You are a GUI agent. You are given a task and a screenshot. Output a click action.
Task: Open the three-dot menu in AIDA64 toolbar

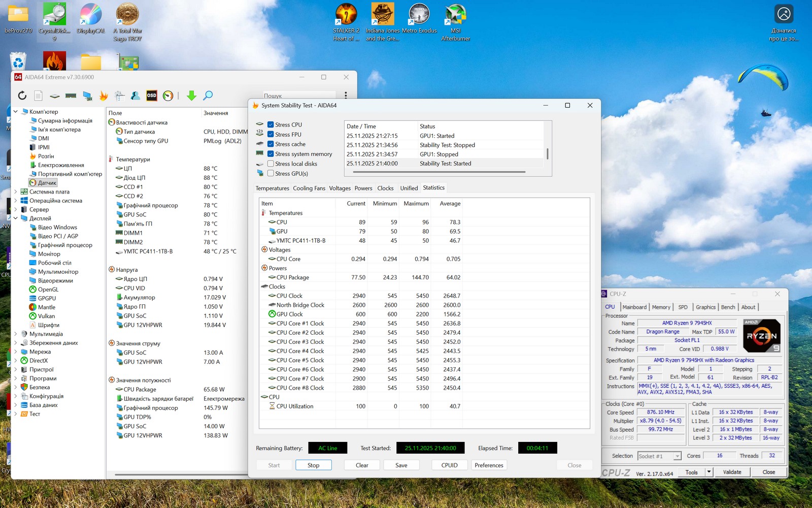(x=346, y=96)
